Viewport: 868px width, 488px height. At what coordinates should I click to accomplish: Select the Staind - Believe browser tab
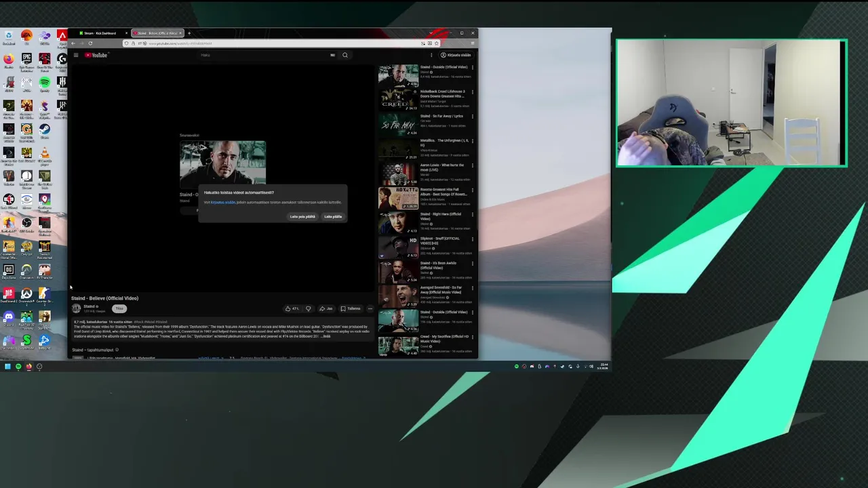157,33
